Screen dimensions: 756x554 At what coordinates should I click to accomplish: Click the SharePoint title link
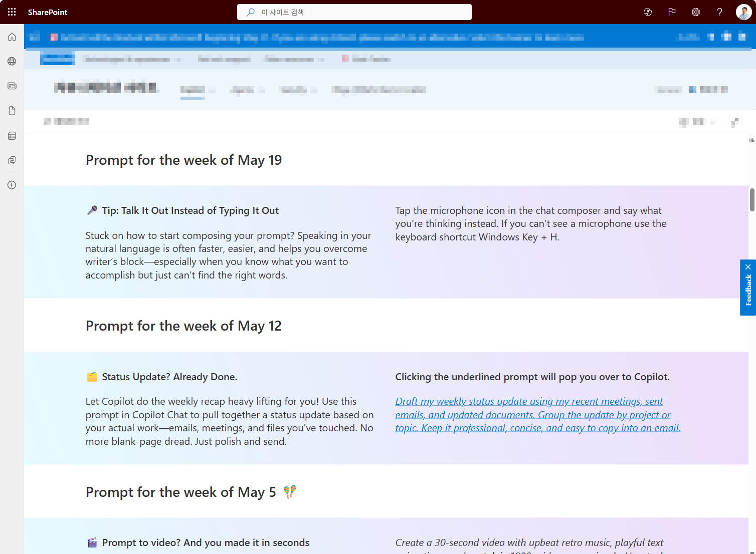pos(48,12)
